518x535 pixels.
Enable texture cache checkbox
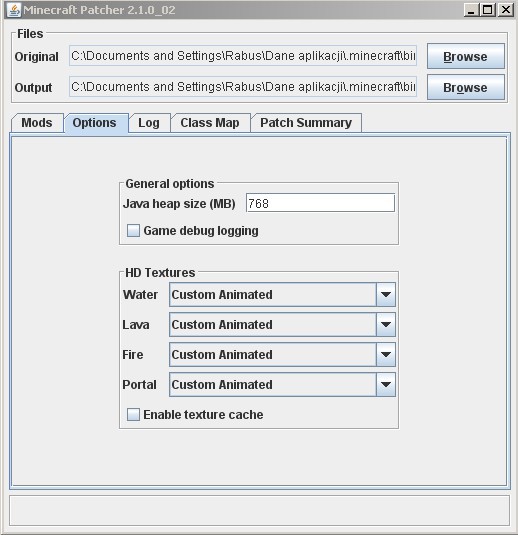133,415
